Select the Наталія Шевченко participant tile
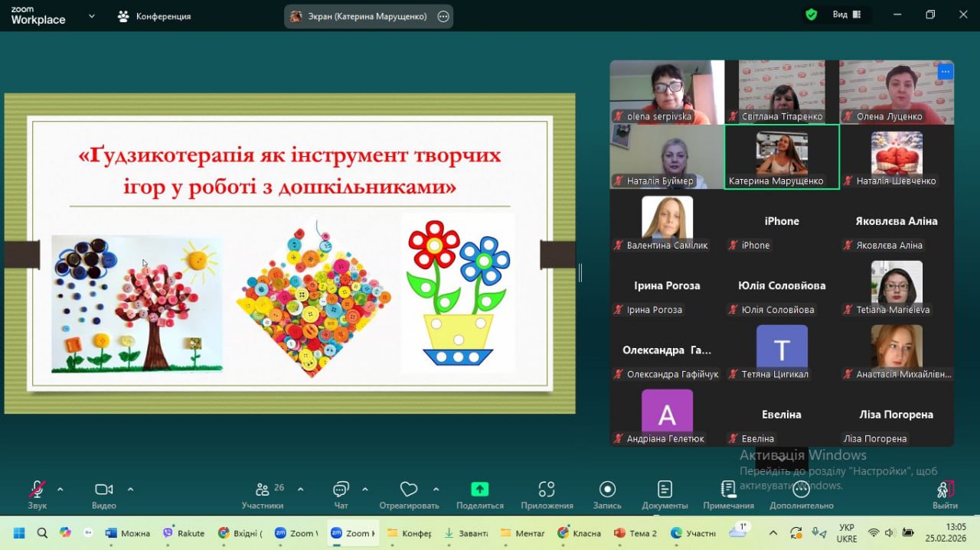Screen dimensions: 980x550 point(897,157)
